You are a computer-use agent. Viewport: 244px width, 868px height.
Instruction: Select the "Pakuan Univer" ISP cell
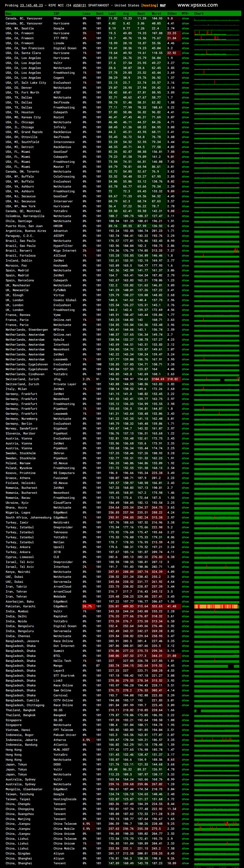tap(65, 735)
